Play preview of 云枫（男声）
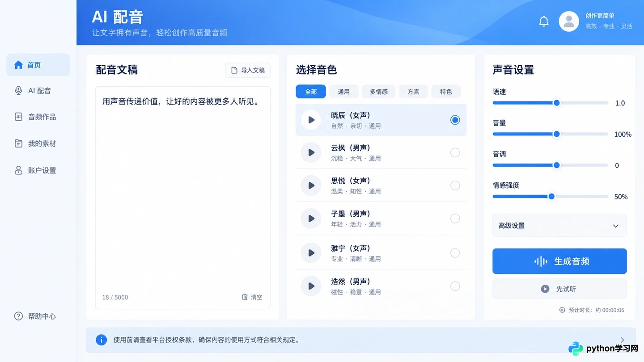Viewport: 644px width, 362px height. click(x=311, y=152)
